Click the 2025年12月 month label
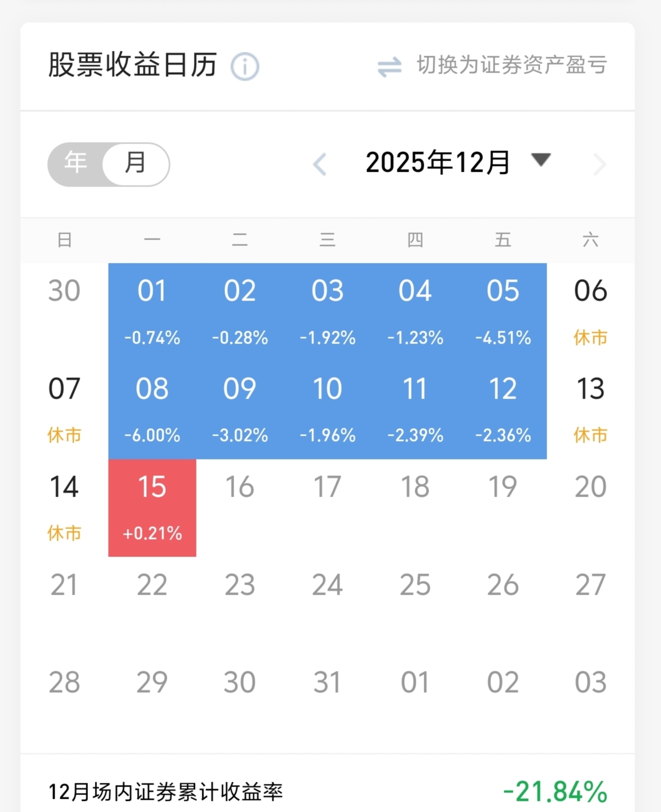This screenshot has height=812, width=661. coord(437,162)
